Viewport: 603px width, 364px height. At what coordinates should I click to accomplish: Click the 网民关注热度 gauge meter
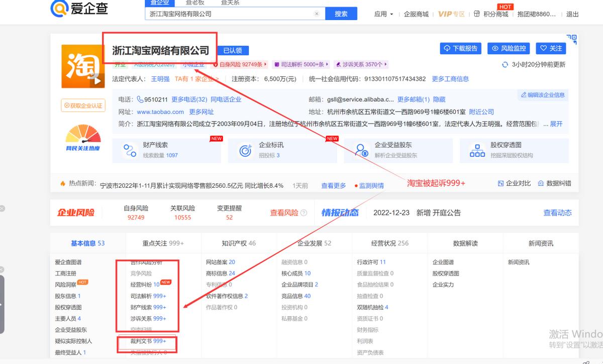pos(82,141)
